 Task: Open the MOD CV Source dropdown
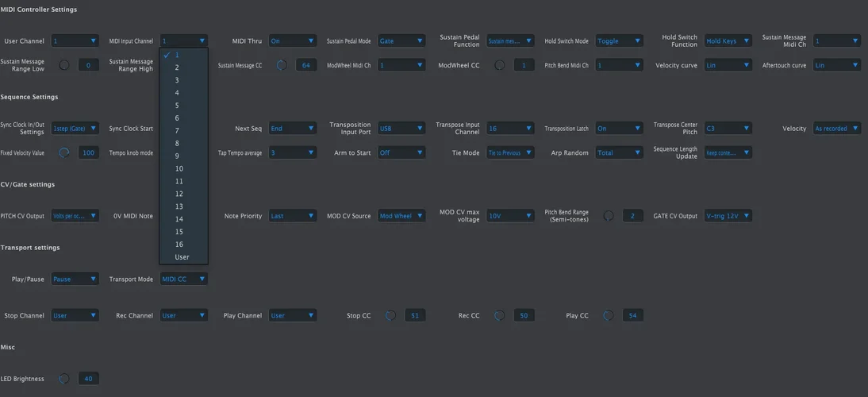point(402,216)
